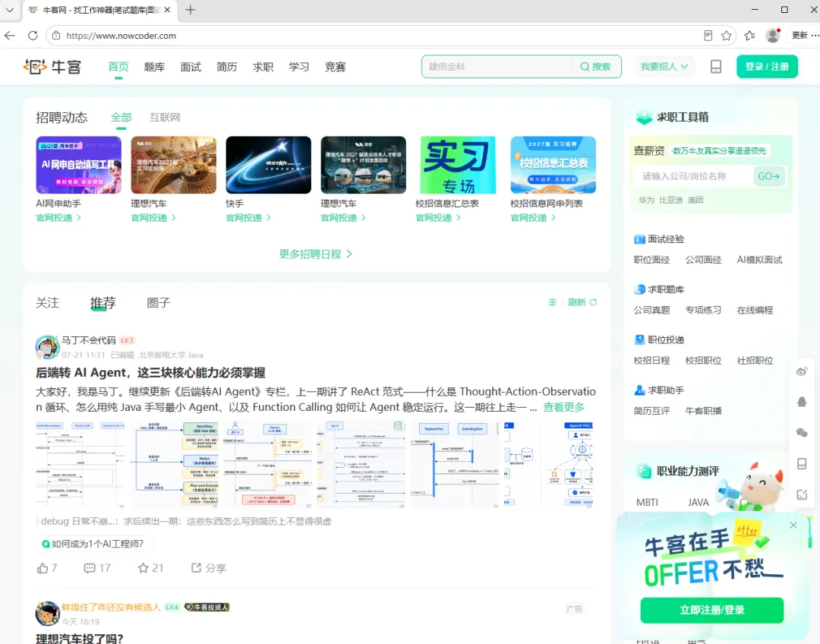Focus the top search input field
The height and width of the screenshot is (644, 820).
coord(497,66)
